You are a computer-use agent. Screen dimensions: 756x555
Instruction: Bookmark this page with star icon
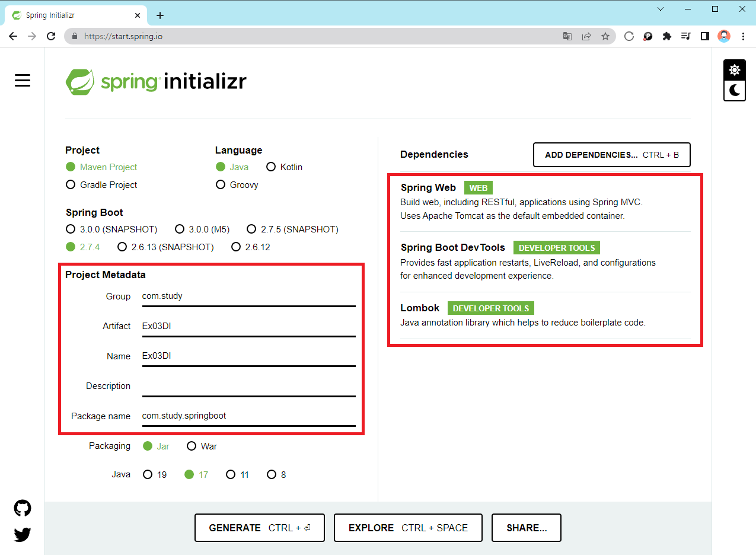(605, 36)
